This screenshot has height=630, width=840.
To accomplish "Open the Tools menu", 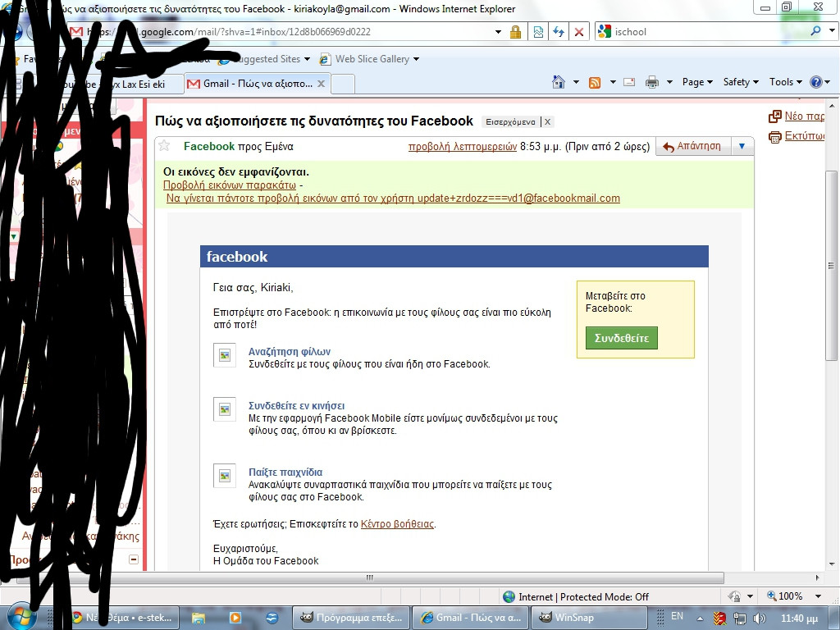I will [x=785, y=82].
